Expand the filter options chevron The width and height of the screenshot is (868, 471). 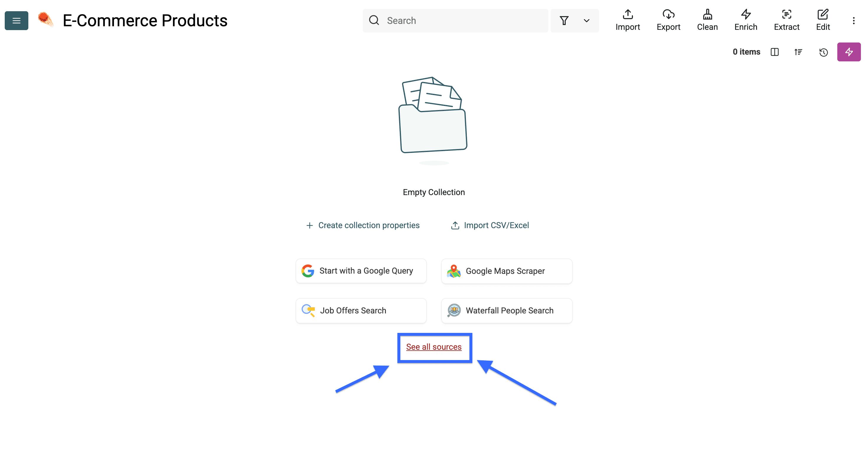[586, 21]
